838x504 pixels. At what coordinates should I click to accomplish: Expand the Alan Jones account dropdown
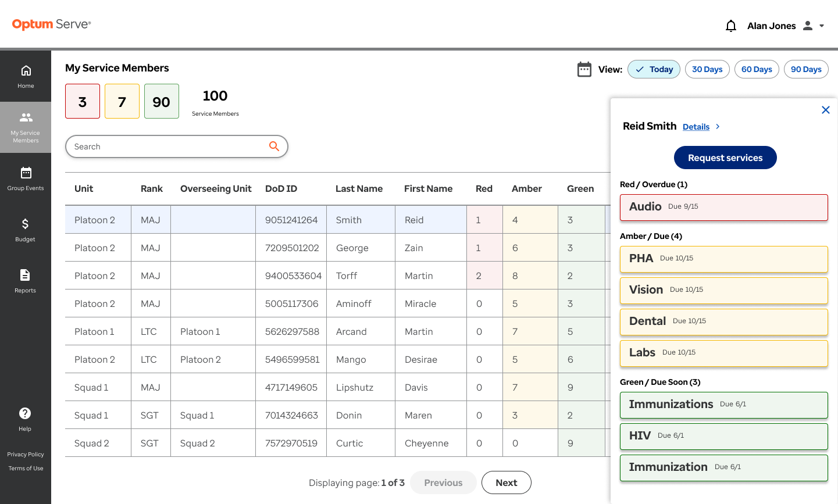coord(822,26)
